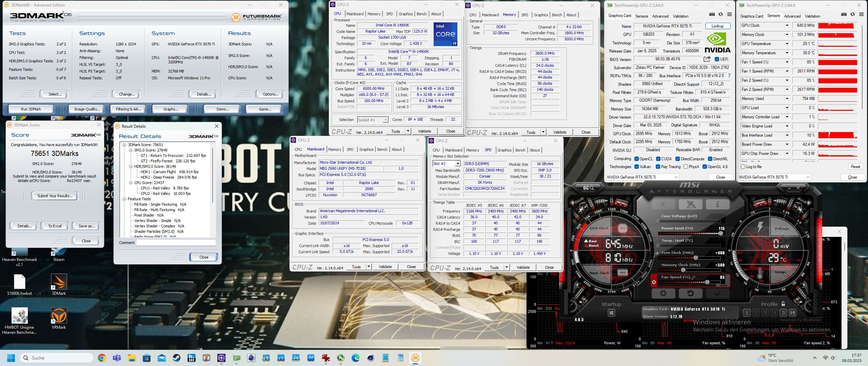Adjust the Memory Clock slider handle

pyautogui.click(x=683, y=270)
